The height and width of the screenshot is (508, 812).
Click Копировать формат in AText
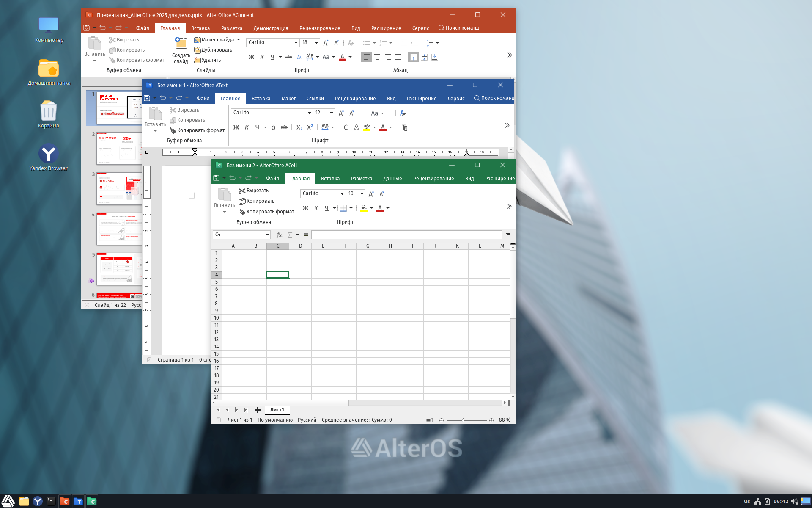pos(197,130)
